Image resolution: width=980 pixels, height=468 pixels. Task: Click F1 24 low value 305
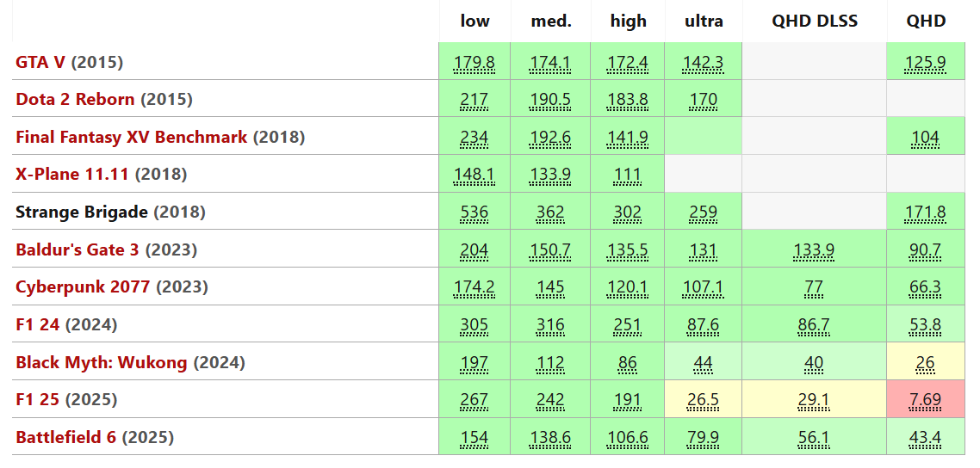click(x=475, y=325)
